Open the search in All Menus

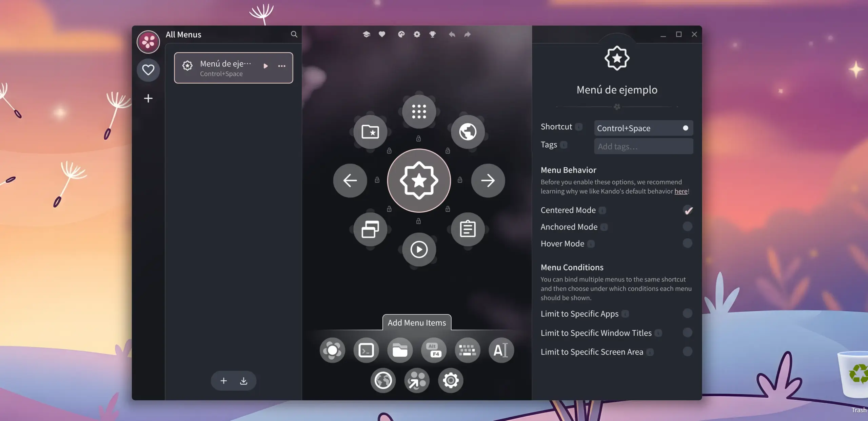294,34
